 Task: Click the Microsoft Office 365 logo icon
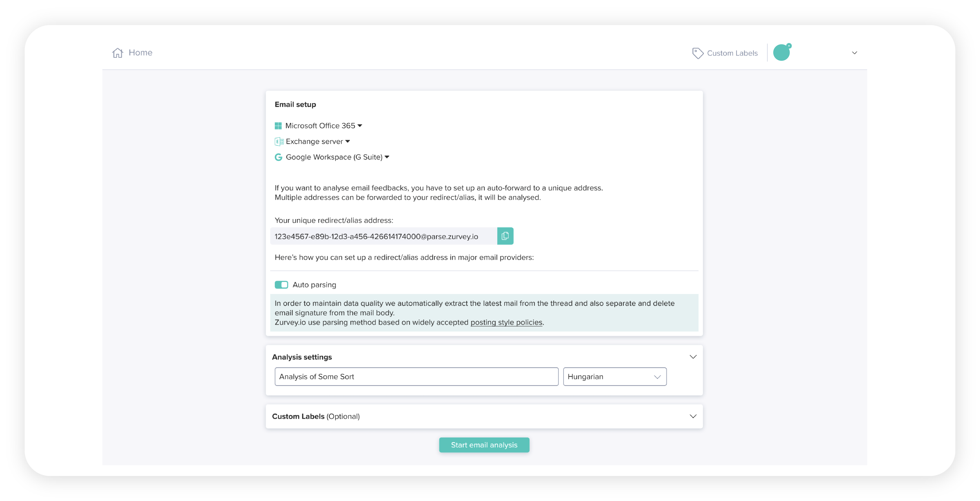click(x=278, y=126)
